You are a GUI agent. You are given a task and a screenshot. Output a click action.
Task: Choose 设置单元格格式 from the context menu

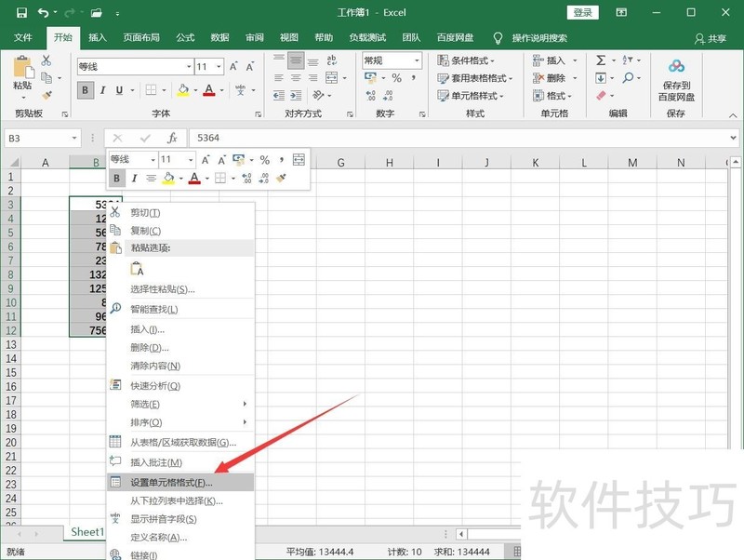171,482
